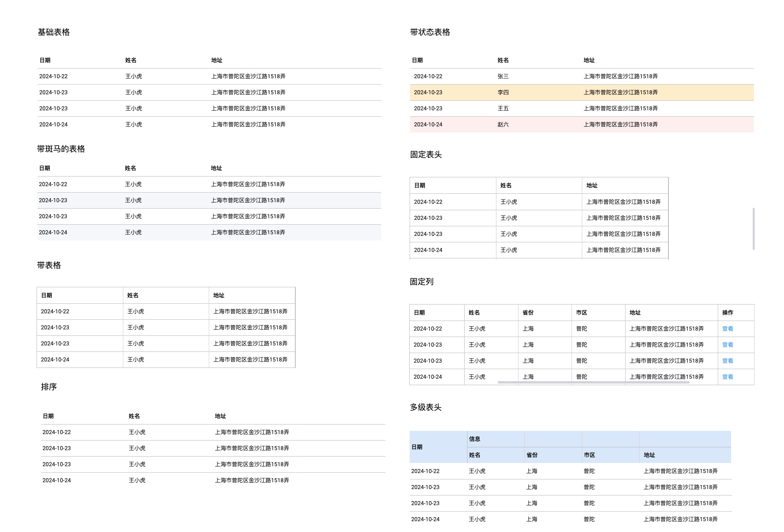Screen dimensions: 784x532
Task: Select 张三 cell in 带状态表格
Action: [x=503, y=76]
